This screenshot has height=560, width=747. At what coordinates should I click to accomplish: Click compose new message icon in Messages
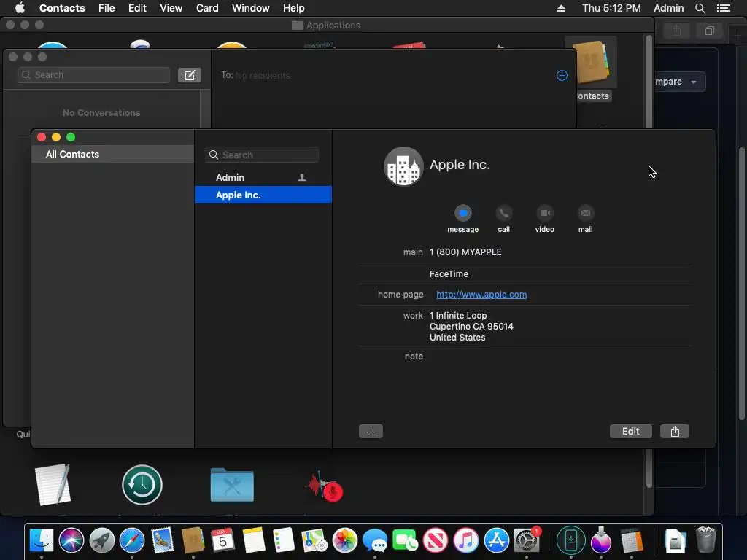190,75
